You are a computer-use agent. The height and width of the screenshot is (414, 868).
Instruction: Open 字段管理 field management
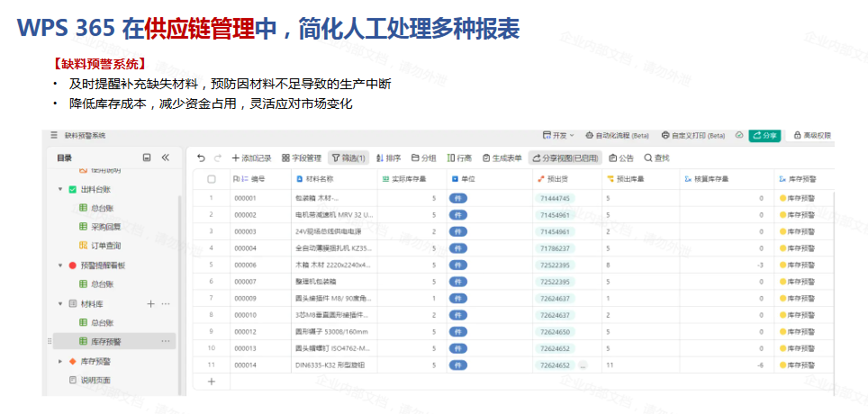tap(302, 158)
